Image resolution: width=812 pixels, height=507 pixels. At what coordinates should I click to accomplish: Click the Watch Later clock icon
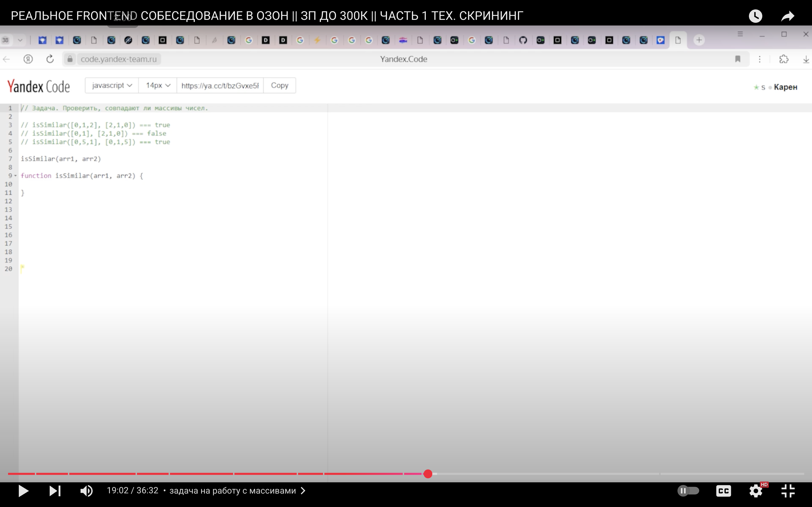click(755, 16)
